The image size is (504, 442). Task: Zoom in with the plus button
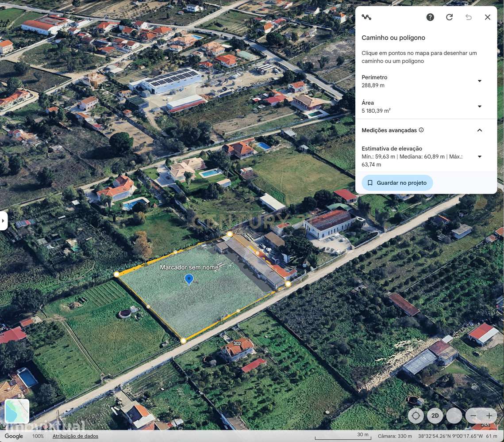tap(489, 415)
